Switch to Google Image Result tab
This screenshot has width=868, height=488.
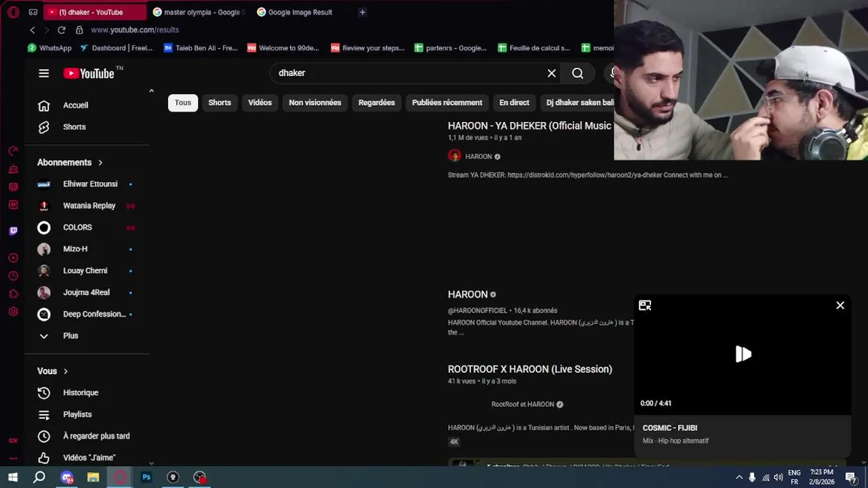300,12
